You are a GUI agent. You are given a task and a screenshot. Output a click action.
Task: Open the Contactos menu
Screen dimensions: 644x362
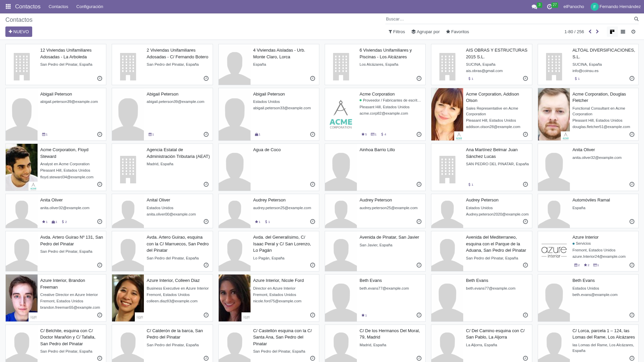[x=58, y=6]
